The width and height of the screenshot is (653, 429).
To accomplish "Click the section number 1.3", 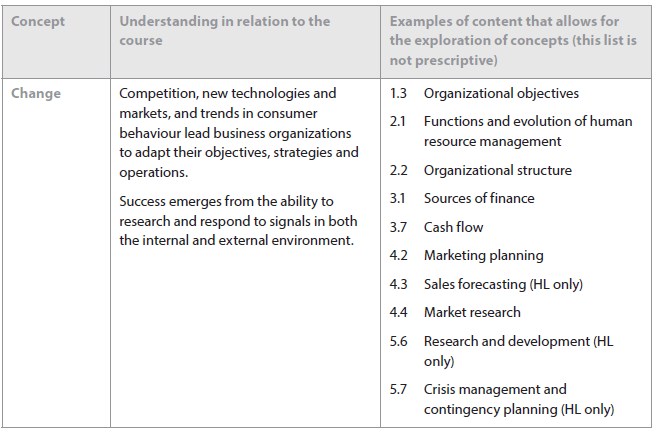I will pyautogui.click(x=398, y=94).
